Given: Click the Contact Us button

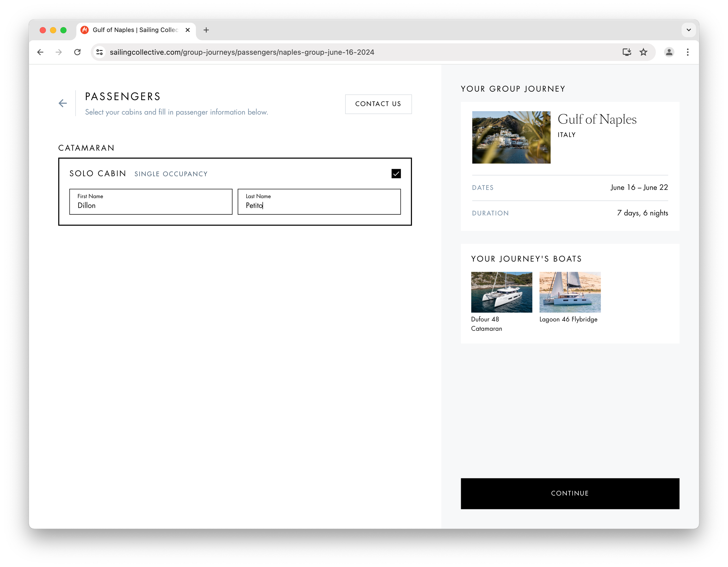Looking at the screenshot, I should pyautogui.click(x=378, y=104).
